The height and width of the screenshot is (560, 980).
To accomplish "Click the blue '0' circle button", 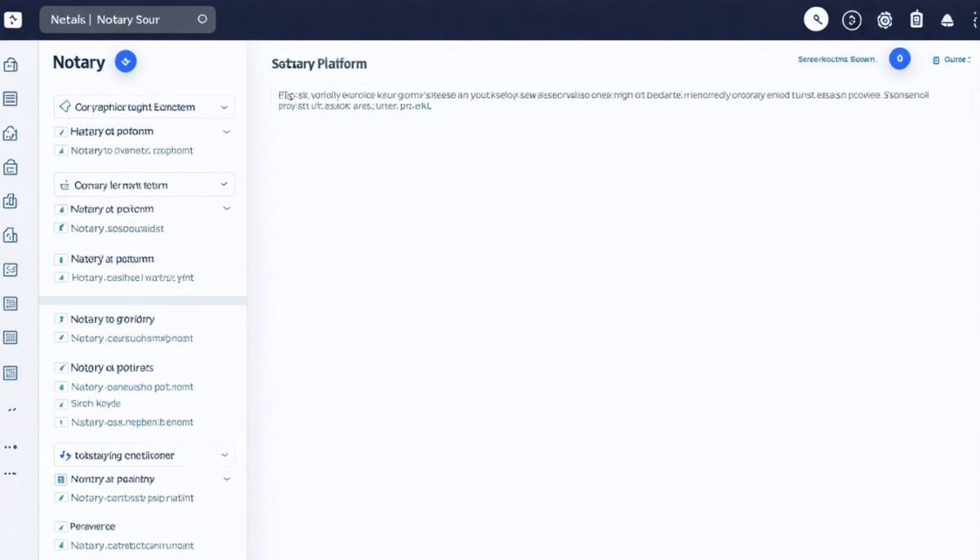I will tap(899, 59).
